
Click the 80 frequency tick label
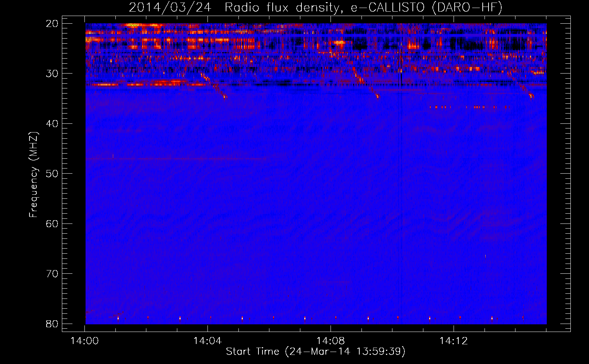click(52, 324)
